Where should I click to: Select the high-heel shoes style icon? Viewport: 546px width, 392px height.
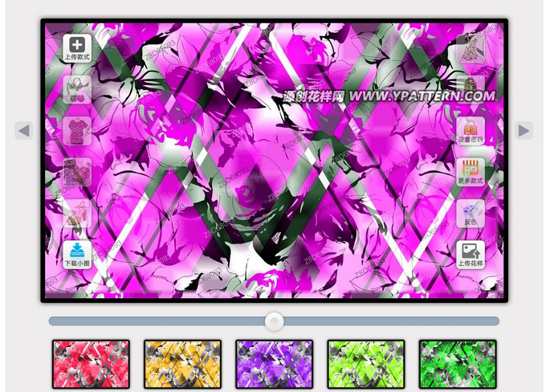77,214
